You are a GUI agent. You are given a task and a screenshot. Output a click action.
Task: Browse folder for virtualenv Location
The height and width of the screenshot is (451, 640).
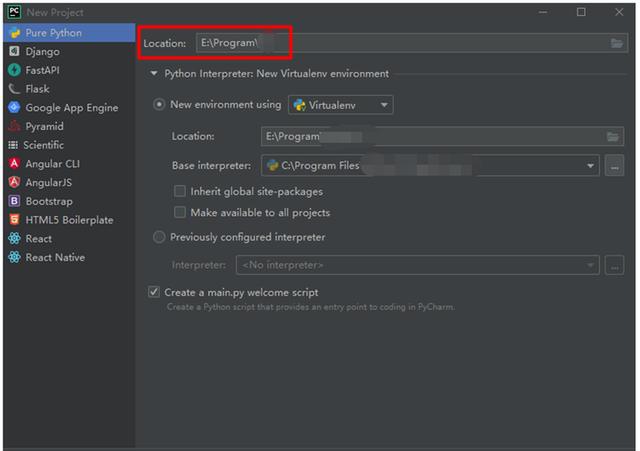[x=613, y=136]
